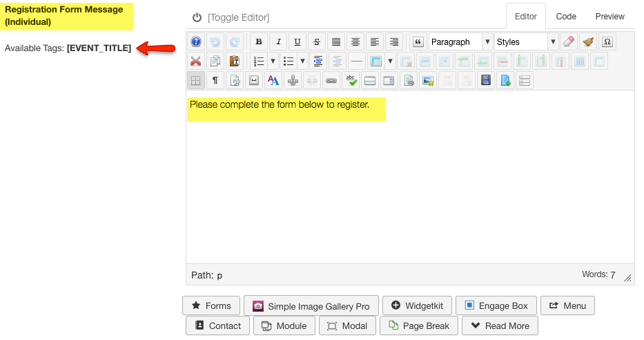This screenshot has height=340, width=644.
Task: Click the Page Break button
Action: pos(419,325)
